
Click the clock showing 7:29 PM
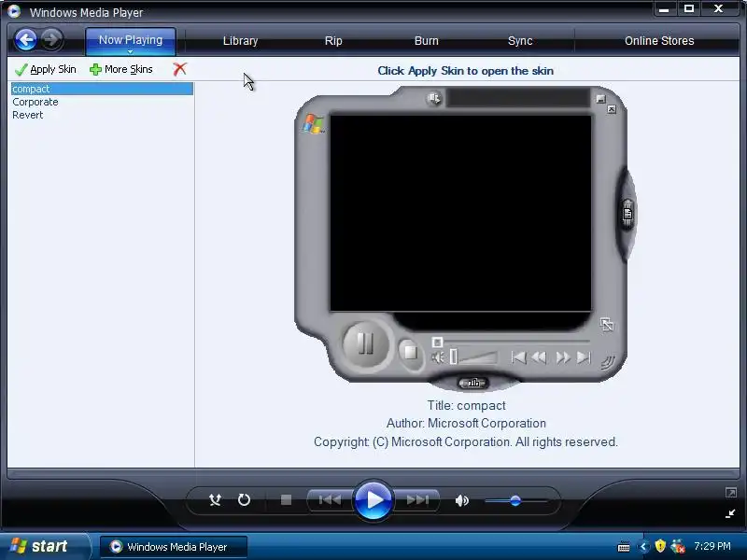(x=712, y=546)
